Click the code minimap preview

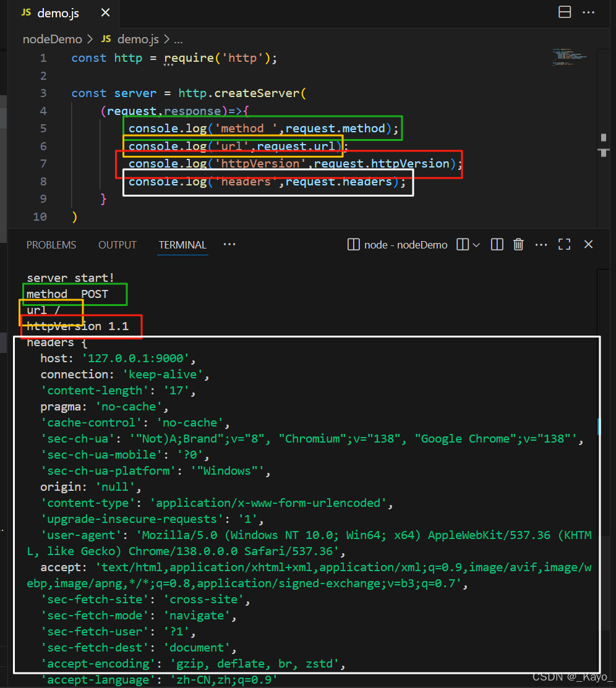570,57
